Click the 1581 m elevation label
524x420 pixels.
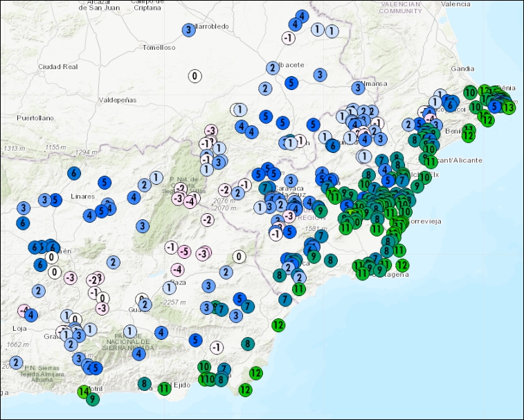[x=316, y=229]
